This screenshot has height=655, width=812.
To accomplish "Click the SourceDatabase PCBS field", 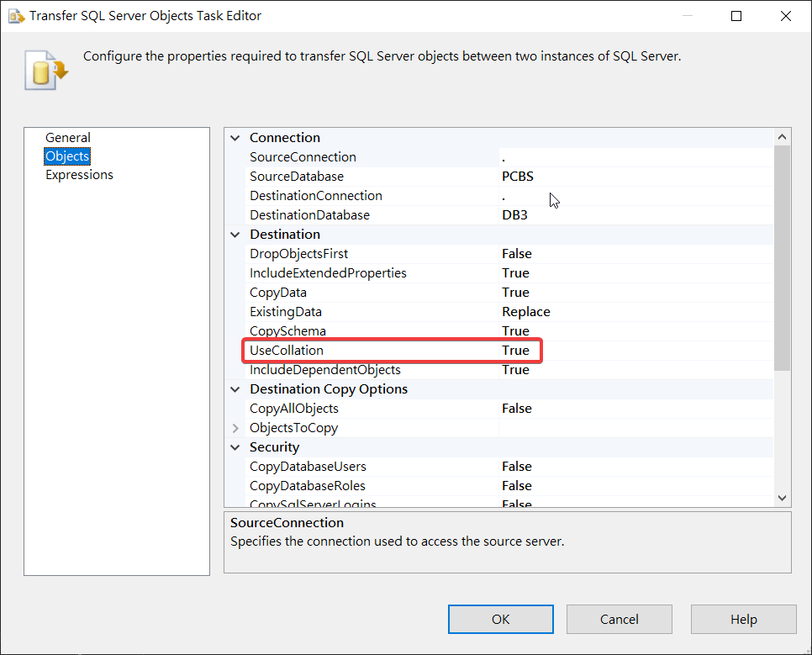I will (518, 177).
